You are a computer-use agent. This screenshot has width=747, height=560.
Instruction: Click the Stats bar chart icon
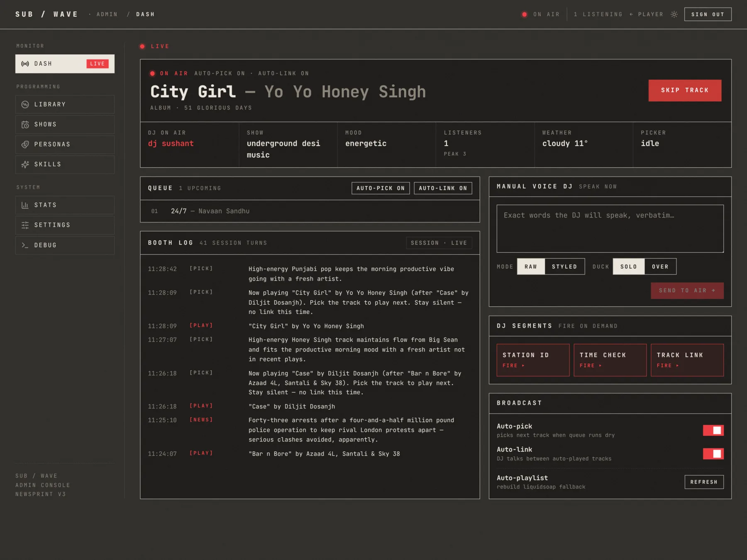click(x=25, y=205)
